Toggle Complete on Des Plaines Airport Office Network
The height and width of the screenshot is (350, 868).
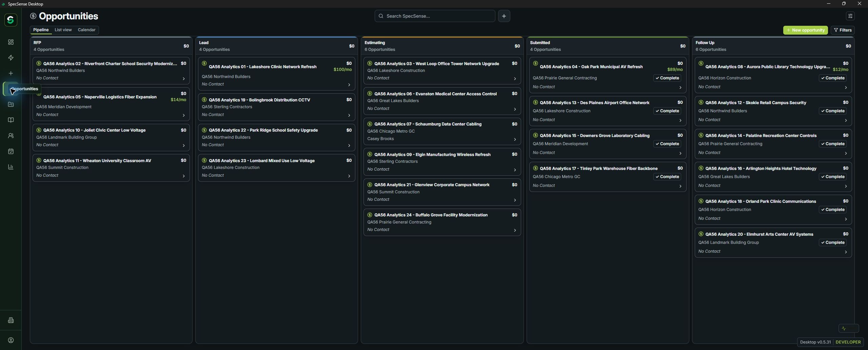(x=667, y=111)
